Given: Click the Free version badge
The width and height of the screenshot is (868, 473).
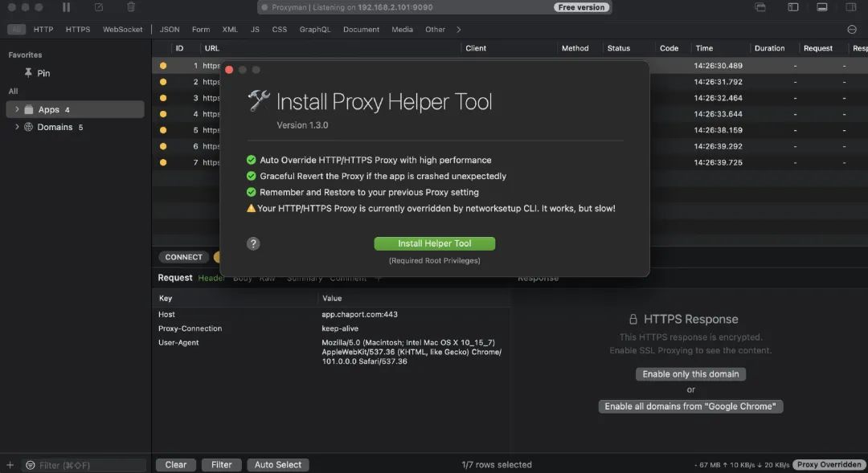Looking at the screenshot, I should click(x=581, y=7).
